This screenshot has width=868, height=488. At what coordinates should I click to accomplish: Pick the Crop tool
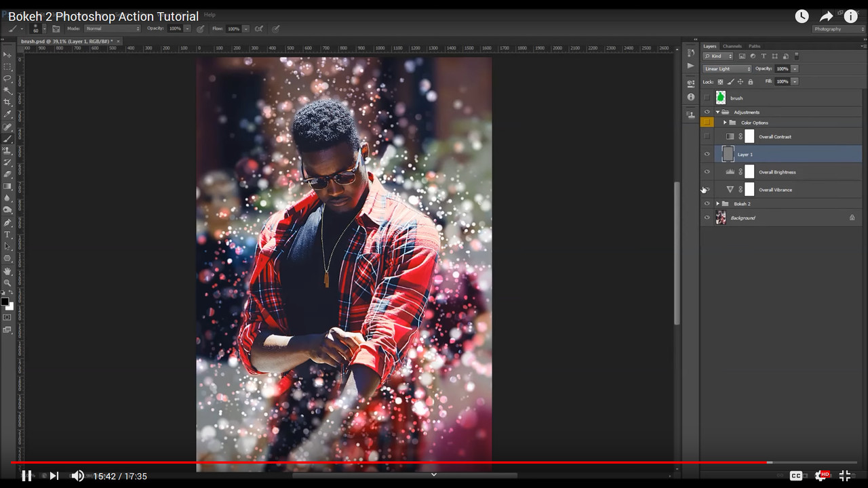tap(7, 102)
